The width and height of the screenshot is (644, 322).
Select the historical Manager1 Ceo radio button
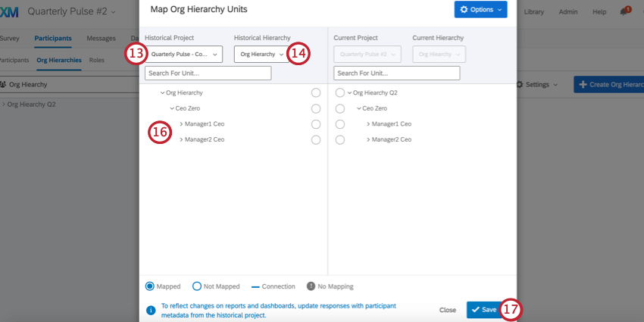(x=316, y=124)
